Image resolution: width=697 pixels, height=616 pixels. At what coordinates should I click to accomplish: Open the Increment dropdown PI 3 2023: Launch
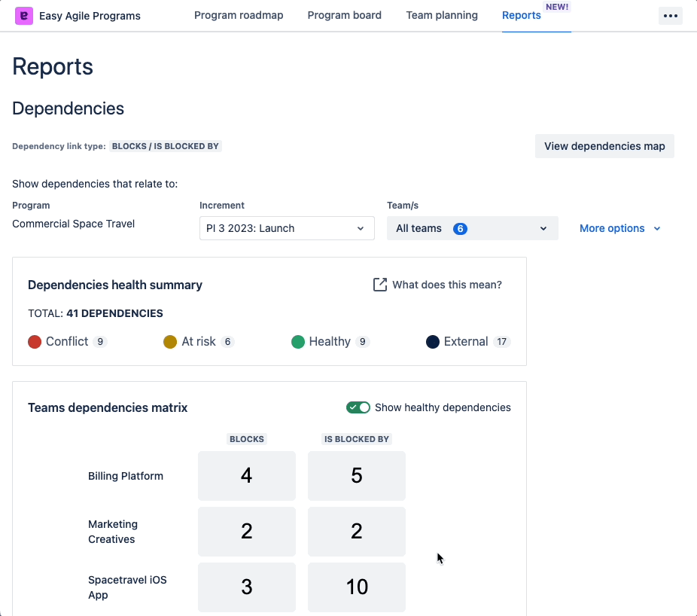286,227
